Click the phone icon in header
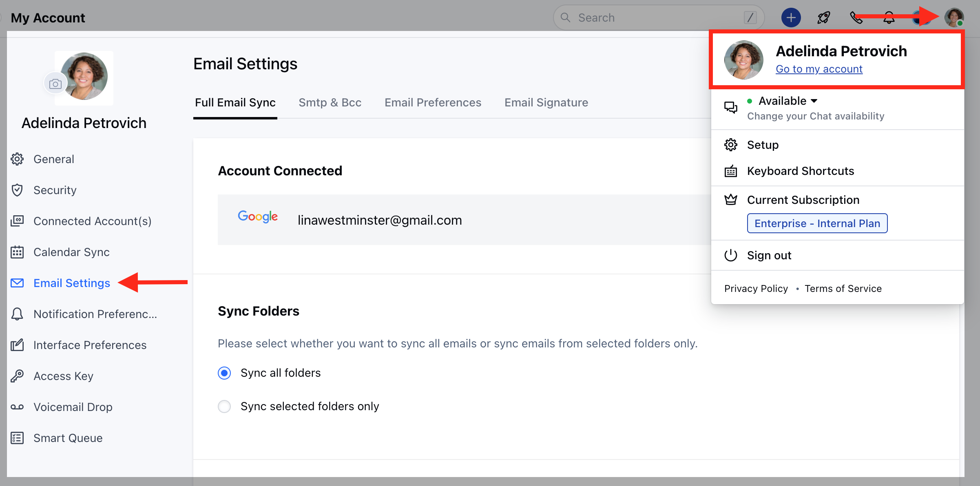Screen dimensions: 980x486 coord(856,18)
